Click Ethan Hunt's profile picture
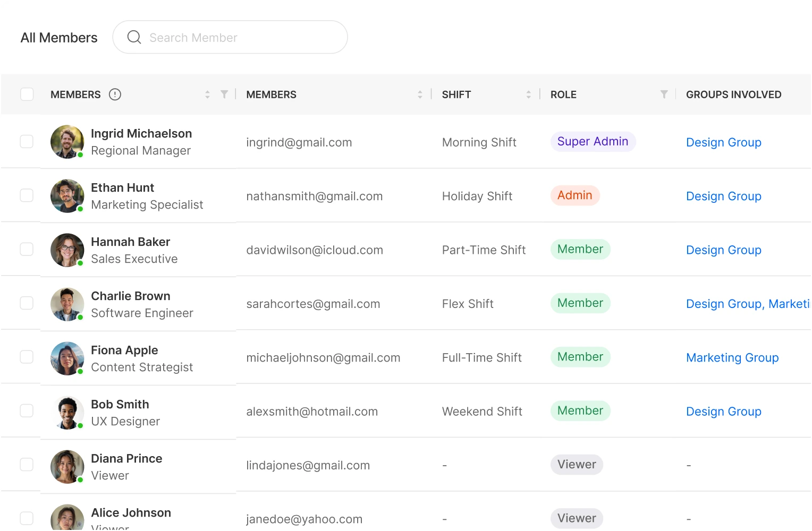 67,196
